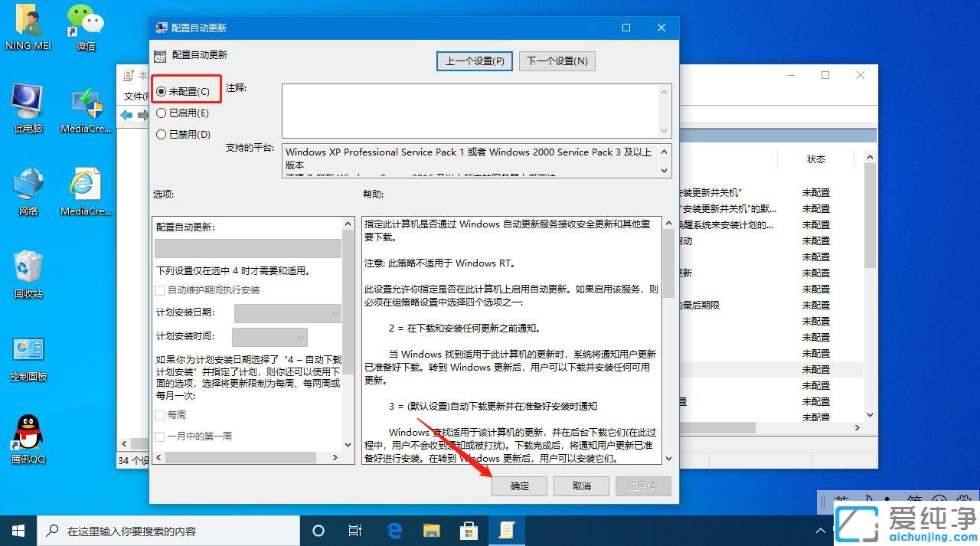The width and height of the screenshot is (980, 546).
Task: Open Microsoft Edge from the taskbar
Action: click(394, 529)
